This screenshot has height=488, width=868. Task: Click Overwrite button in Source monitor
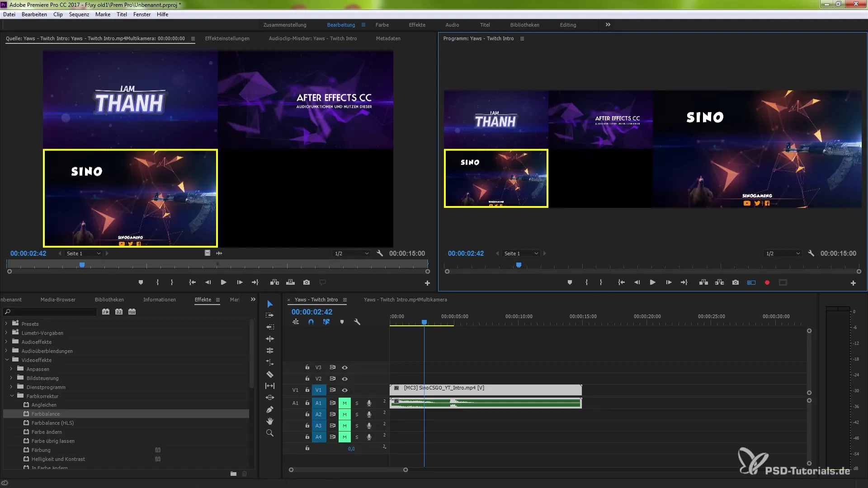291,282
